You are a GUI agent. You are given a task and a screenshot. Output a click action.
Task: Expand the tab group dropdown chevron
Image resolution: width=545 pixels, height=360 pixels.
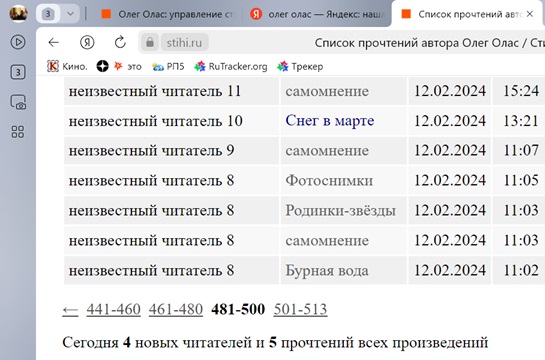point(71,14)
